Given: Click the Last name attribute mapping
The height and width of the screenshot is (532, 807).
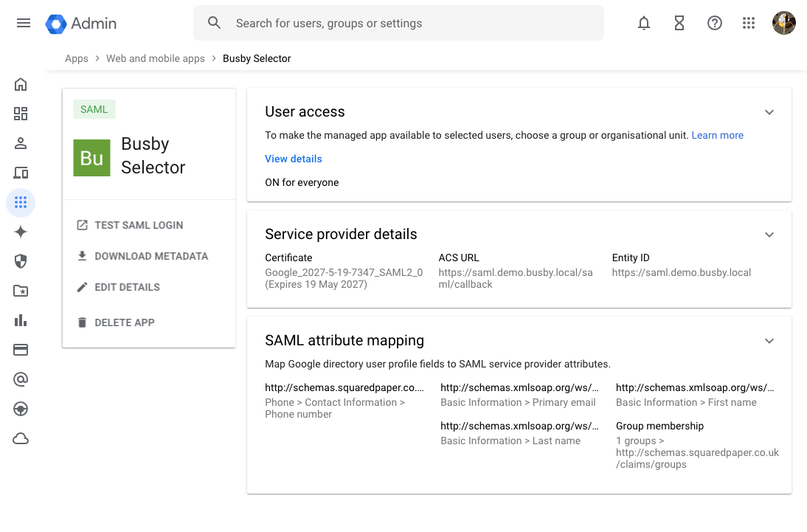Looking at the screenshot, I should coord(519,434).
